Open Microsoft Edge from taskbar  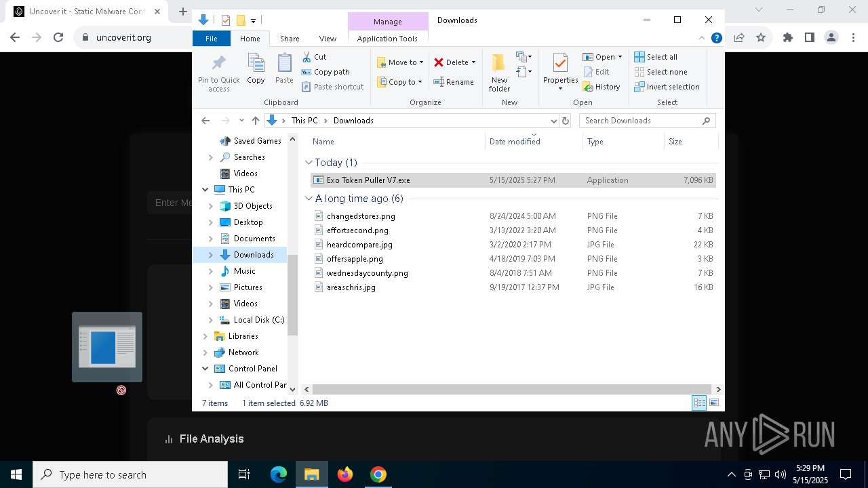(x=279, y=474)
